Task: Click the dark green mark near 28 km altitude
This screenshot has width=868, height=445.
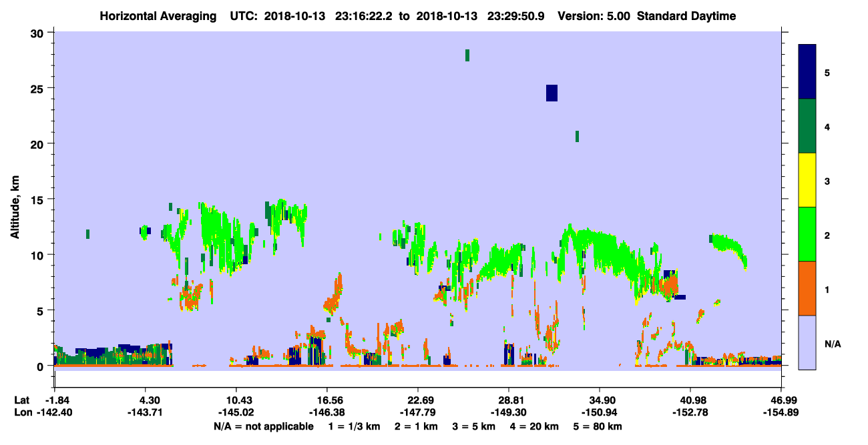Action: (467, 55)
